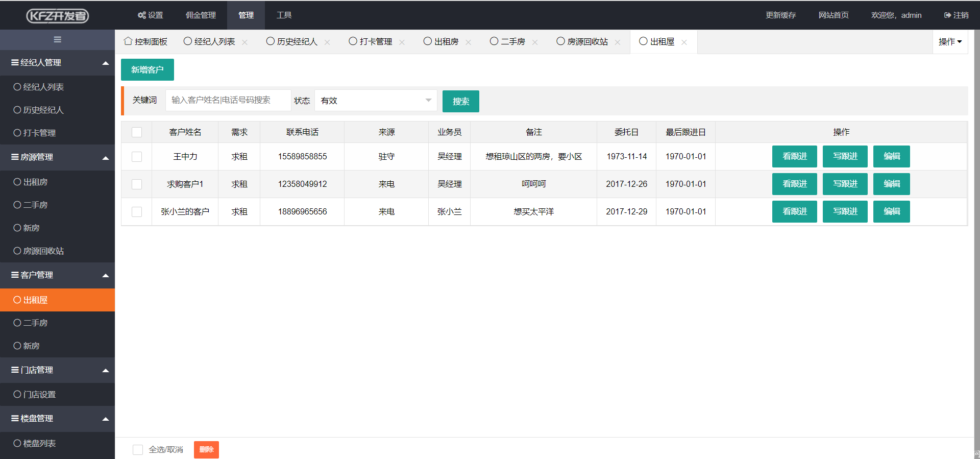
Task: Collapse the 房源管理 section
Action: coord(57,157)
